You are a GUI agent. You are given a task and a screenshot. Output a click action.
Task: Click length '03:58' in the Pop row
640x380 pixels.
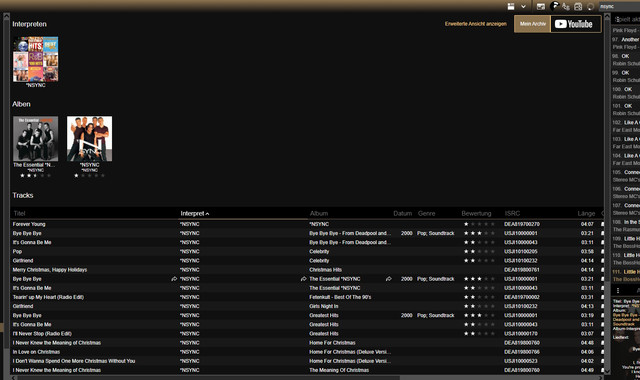point(587,251)
